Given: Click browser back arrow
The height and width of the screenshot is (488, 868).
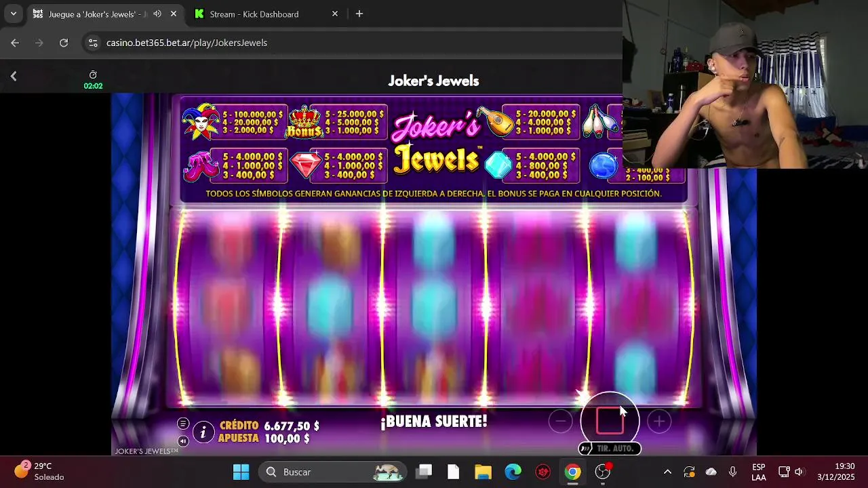Looking at the screenshot, I should 15,43.
